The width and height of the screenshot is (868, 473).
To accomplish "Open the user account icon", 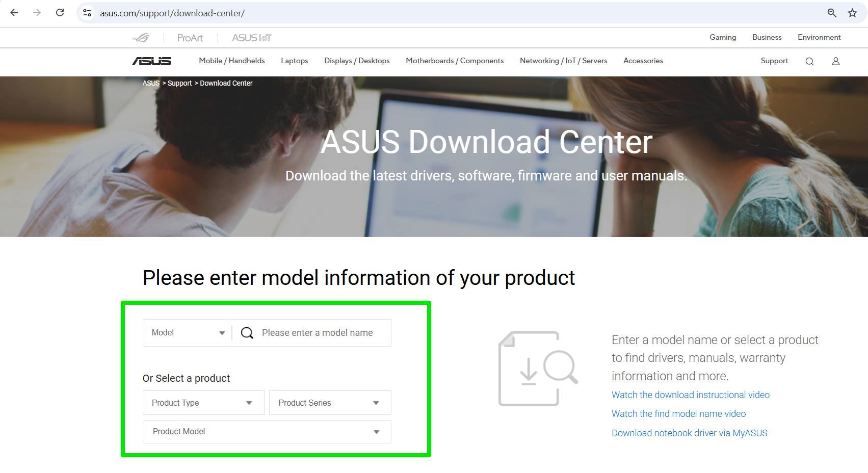I will [836, 62].
